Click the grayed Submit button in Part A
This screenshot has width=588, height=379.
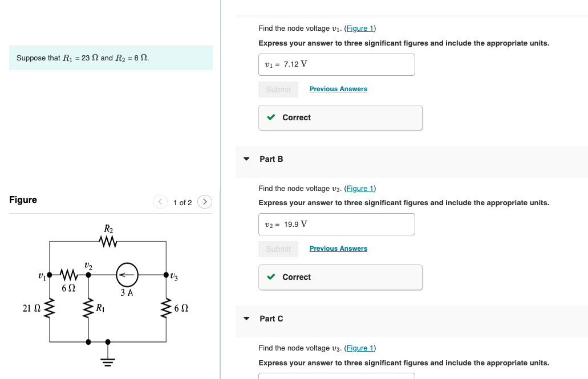tap(278, 89)
